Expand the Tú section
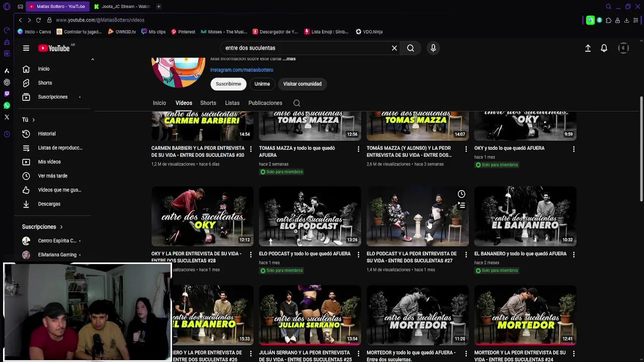The height and width of the screenshot is (362, 644). pos(28,120)
